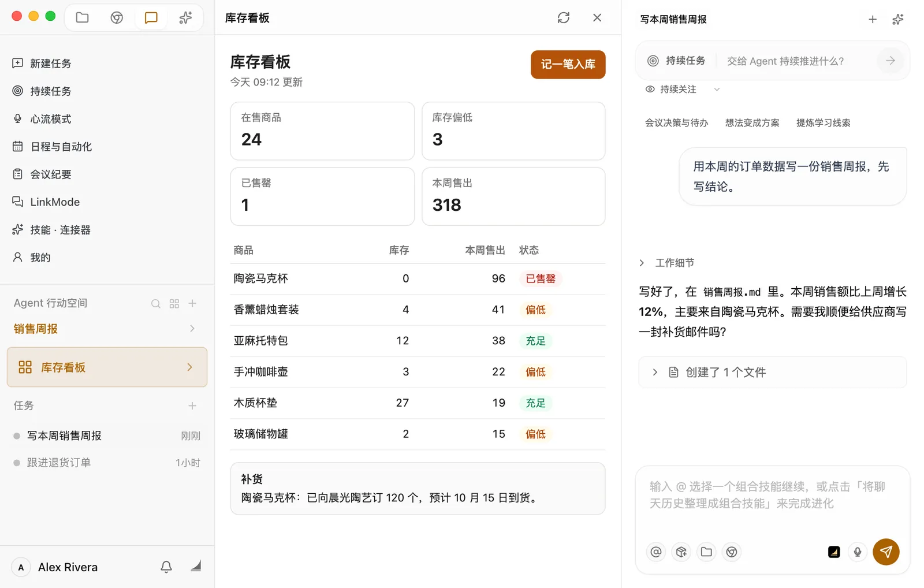This screenshot has height=588, width=924.
Task: Add a new chat with plus icon
Action: 873,20
